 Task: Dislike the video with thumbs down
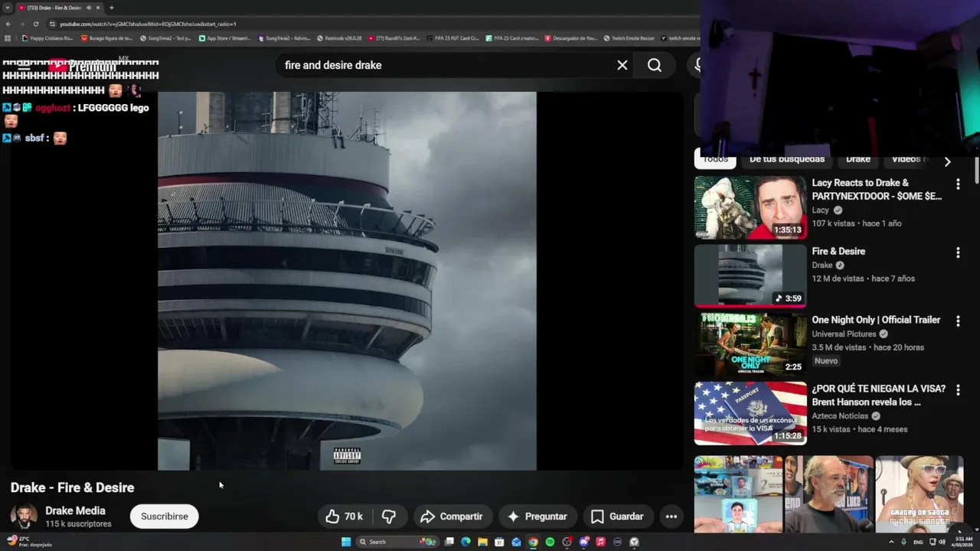pos(389,517)
